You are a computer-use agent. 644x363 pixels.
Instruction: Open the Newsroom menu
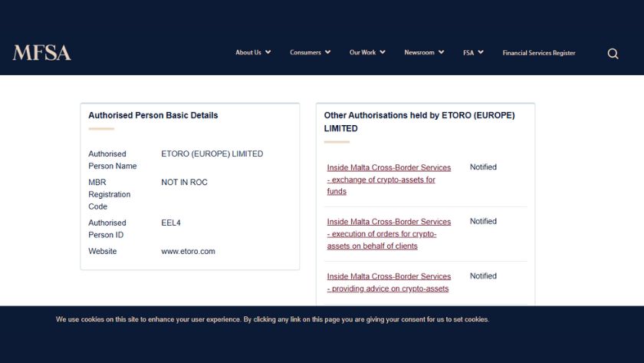click(419, 52)
